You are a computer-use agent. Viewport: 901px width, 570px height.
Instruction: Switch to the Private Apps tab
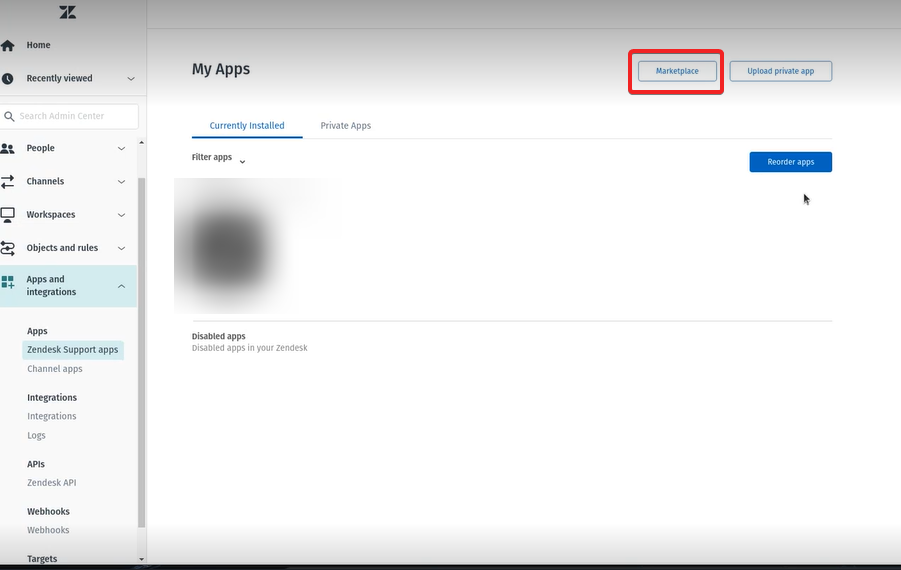coord(345,126)
